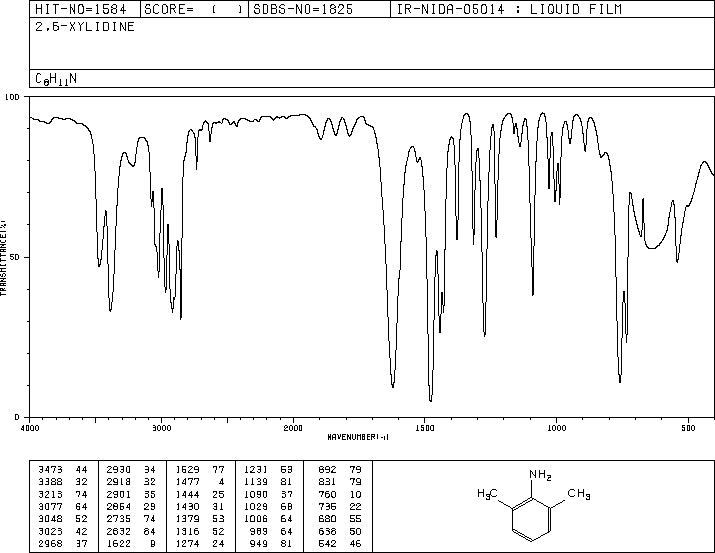The image size is (715, 553).
Task: Select peak table value 1316
Action: coord(187,532)
